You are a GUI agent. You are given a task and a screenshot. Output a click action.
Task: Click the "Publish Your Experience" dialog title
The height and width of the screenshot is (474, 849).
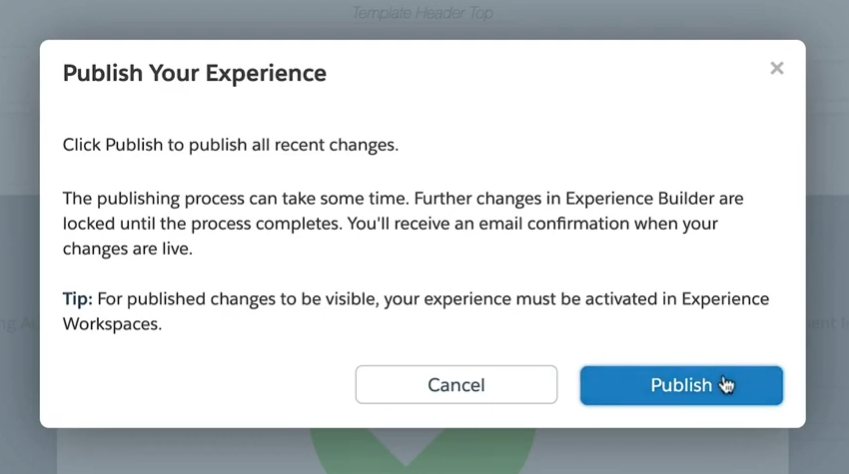[194, 73]
